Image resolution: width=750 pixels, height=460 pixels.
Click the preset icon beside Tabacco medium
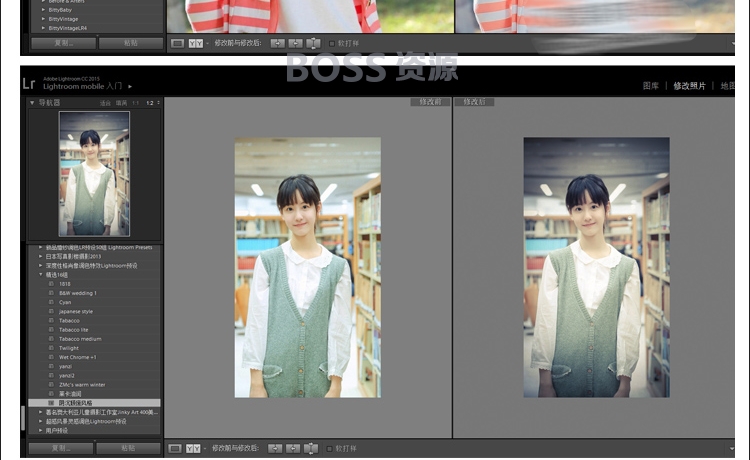tap(51, 339)
